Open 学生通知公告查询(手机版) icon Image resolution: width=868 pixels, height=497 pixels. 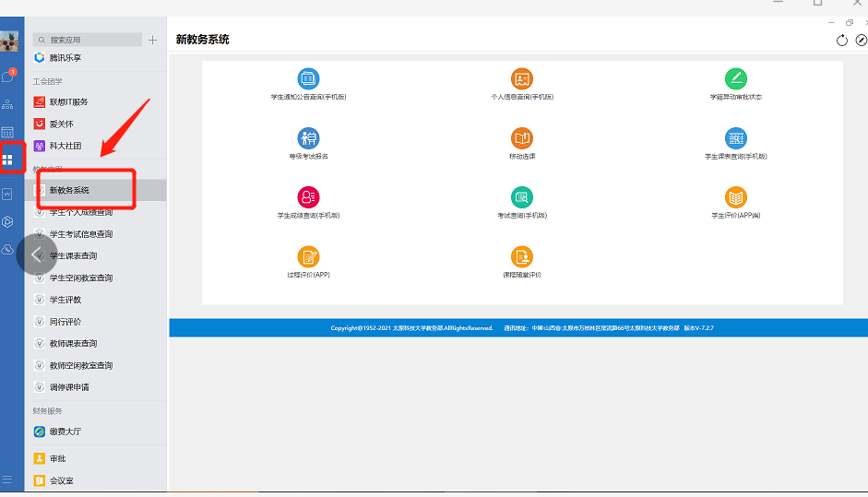point(308,79)
